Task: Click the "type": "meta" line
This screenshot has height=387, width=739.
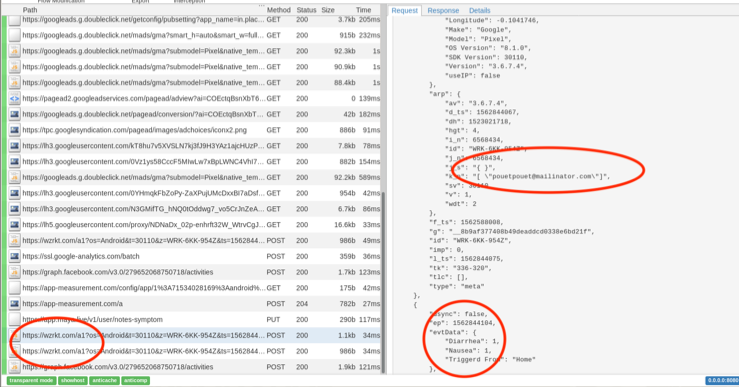Action: click(457, 287)
